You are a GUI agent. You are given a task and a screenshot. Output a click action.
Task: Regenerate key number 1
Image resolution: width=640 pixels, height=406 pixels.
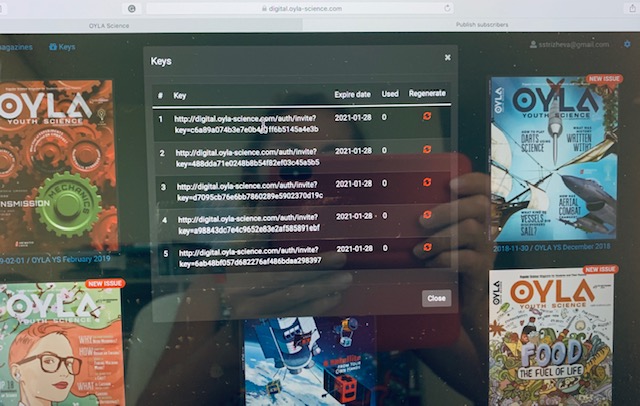point(427,118)
